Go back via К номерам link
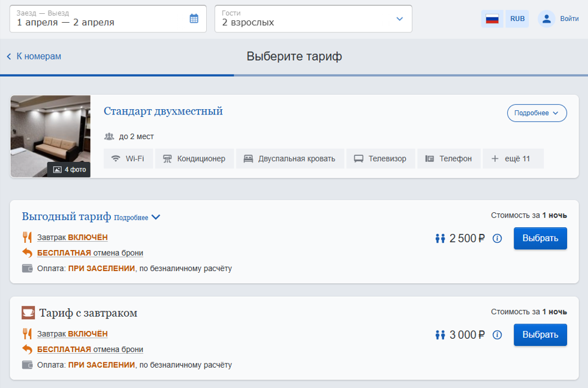The image size is (588, 388). (x=34, y=56)
